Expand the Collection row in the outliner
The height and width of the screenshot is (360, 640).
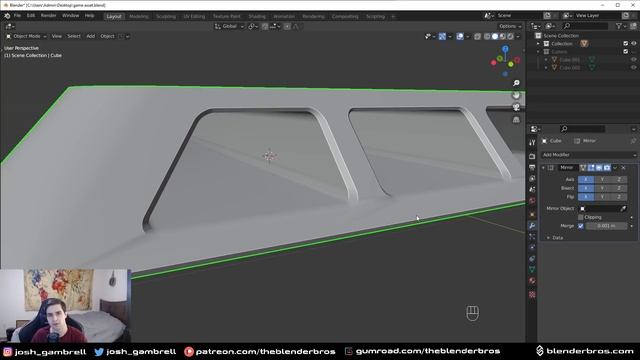[538, 44]
